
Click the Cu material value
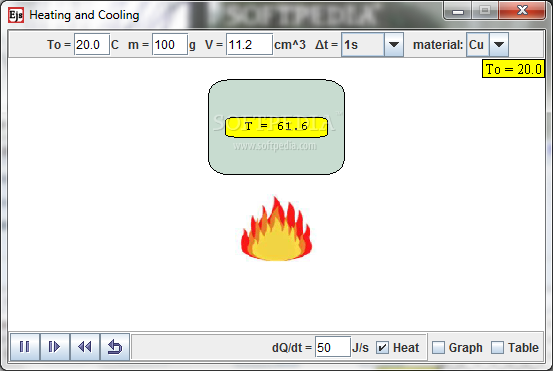(x=478, y=45)
